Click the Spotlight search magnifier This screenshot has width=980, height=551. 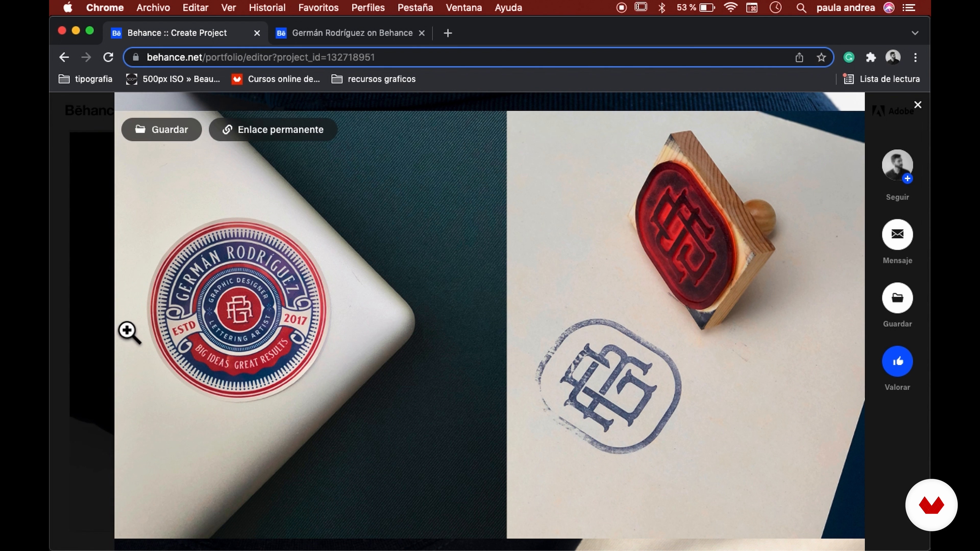[x=801, y=8]
